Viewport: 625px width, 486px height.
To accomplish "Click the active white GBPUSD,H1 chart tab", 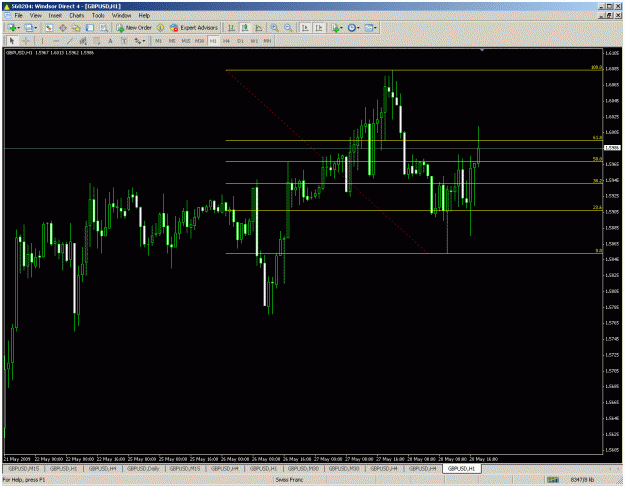I will tap(462, 469).
